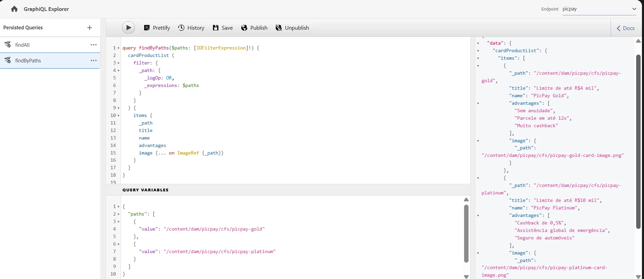Collapse the picpay-gold image node in results
The width and height of the screenshot is (644, 279).
pyautogui.click(x=478, y=141)
